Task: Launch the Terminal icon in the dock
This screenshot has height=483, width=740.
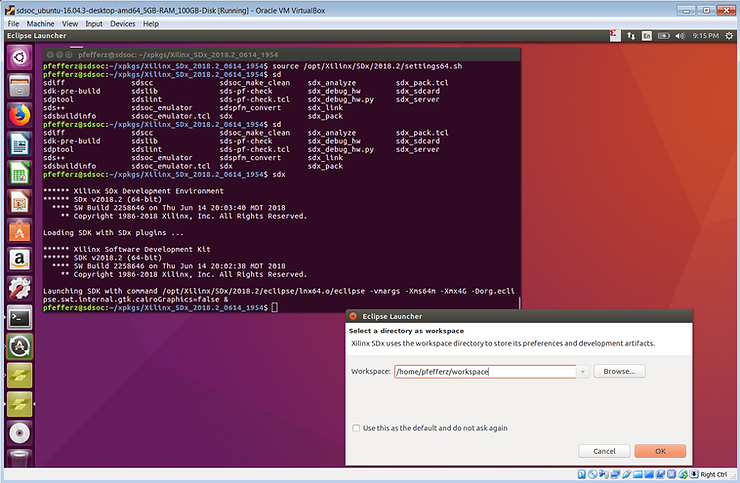Action: pos(19,318)
